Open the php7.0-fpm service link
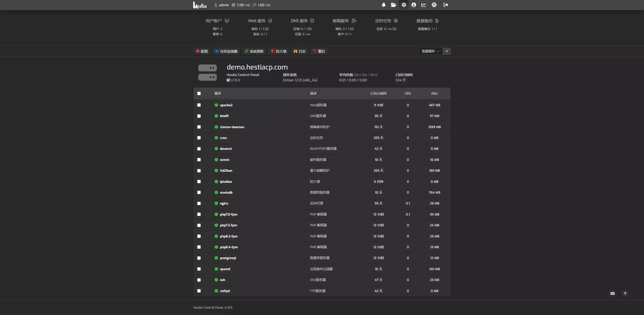 (228, 214)
